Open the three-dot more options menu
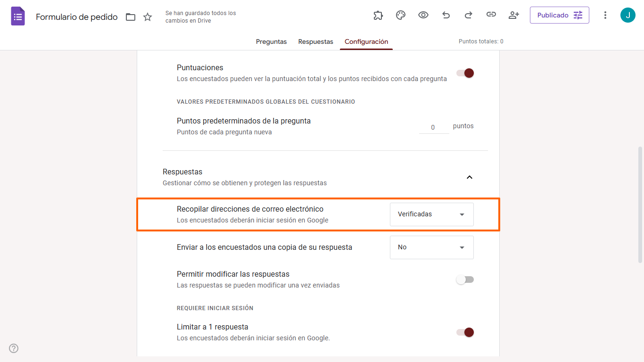This screenshot has width=644, height=362. 605,15
